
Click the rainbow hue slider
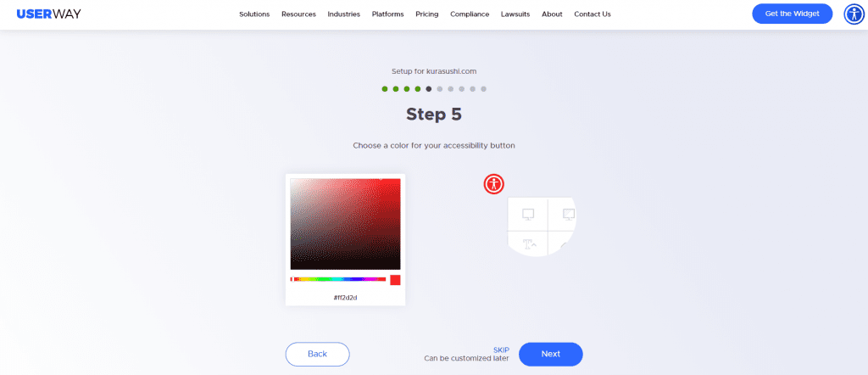[338, 279]
